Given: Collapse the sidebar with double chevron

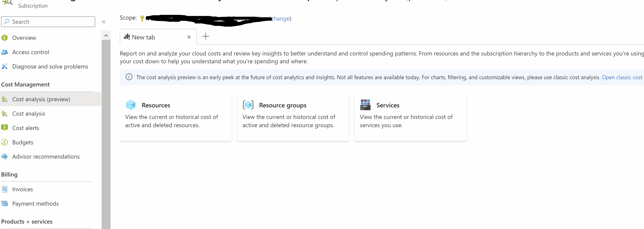Looking at the screenshot, I should click(x=104, y=22).
